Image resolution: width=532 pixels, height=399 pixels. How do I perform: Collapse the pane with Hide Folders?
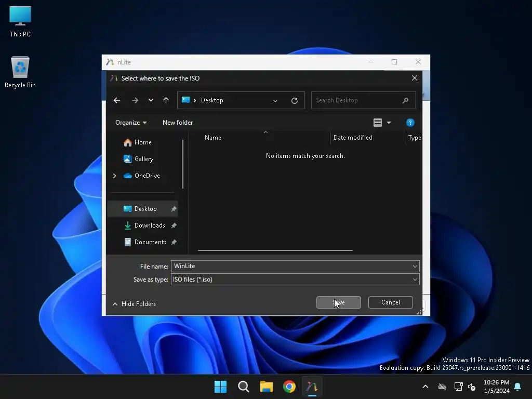(135, 304)
